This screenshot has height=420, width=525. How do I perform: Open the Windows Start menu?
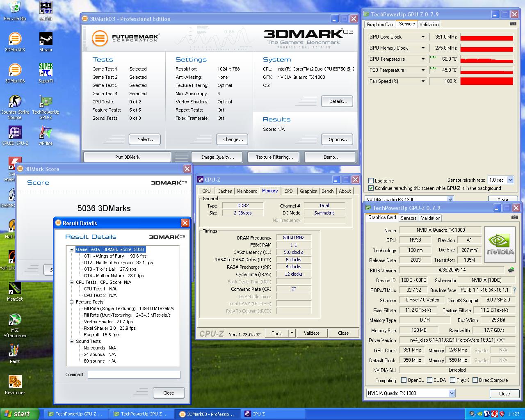pos(19,414)
